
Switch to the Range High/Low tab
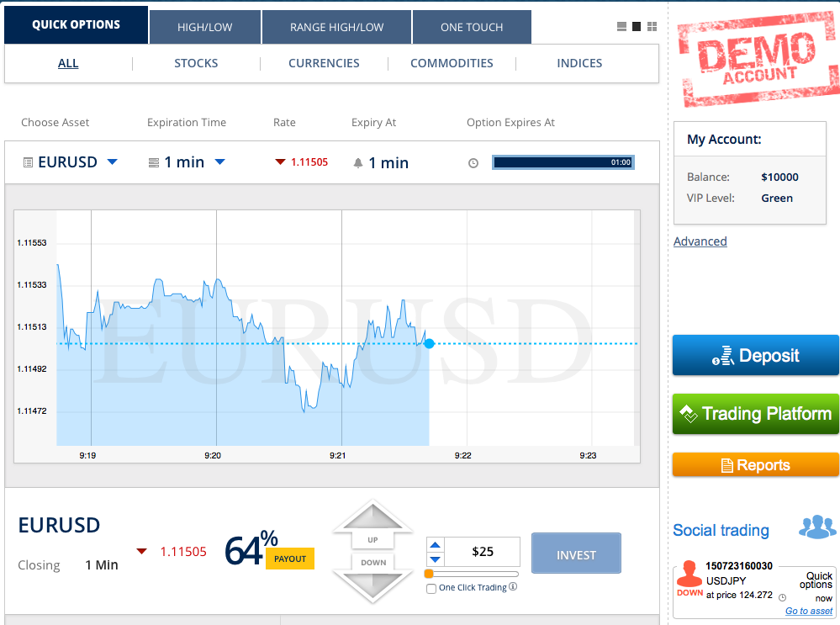click(336, 27)
